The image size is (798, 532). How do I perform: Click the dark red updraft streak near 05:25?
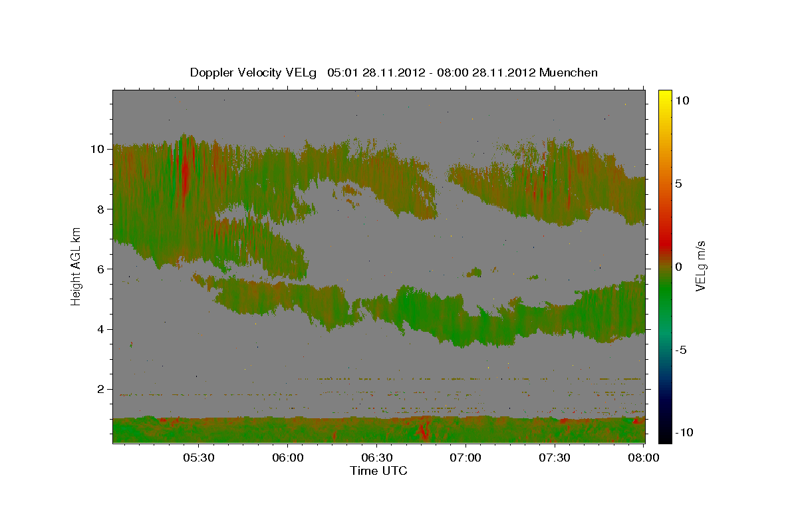(186, 173)
